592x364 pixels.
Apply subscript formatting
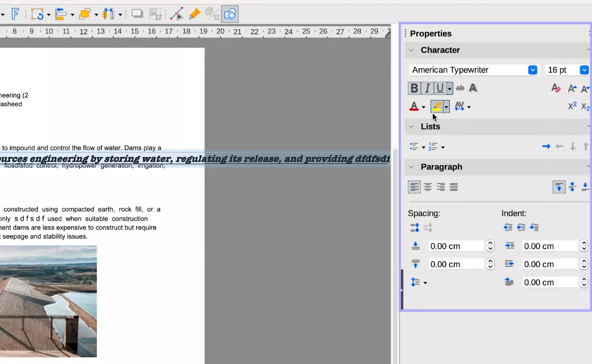pos(585,106)
